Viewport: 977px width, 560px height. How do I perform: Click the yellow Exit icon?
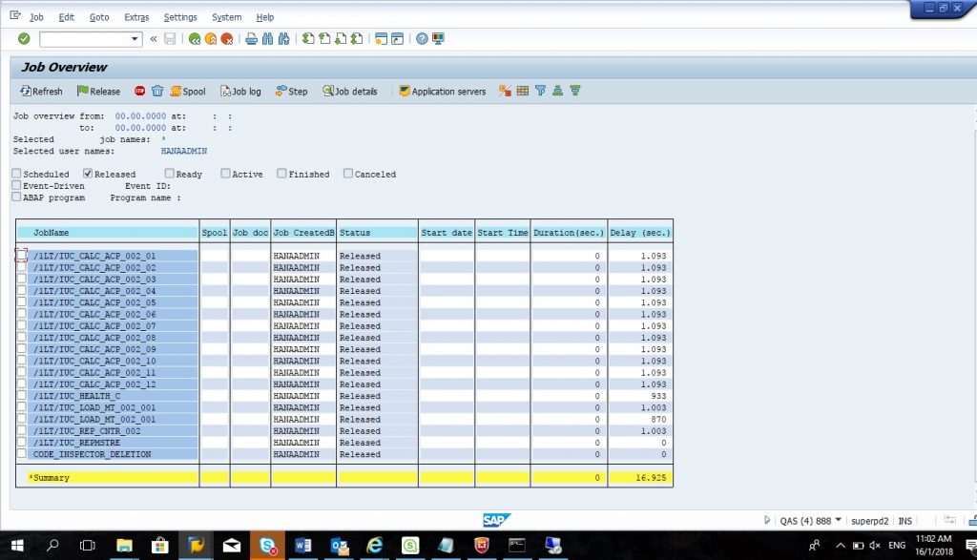click(211, 39)
